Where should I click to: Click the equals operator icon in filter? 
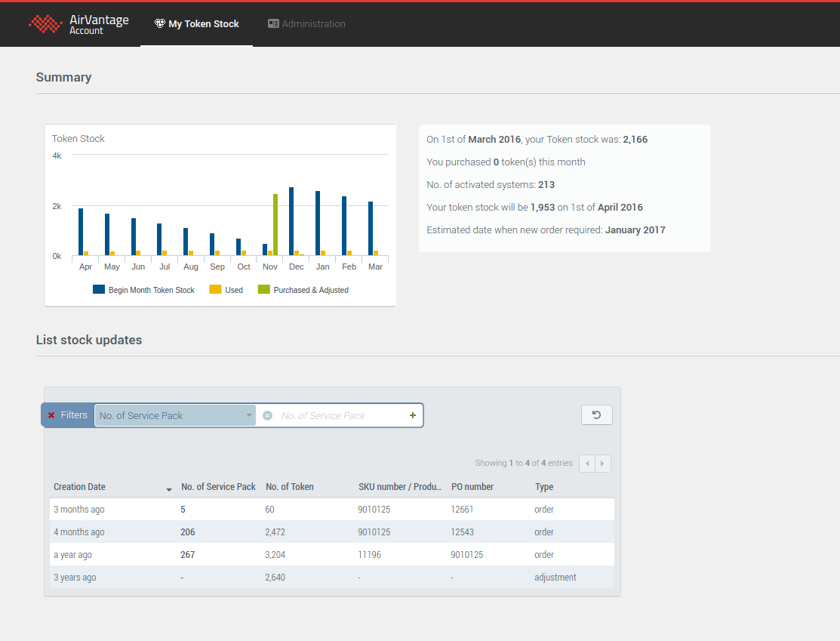[267, 415]
